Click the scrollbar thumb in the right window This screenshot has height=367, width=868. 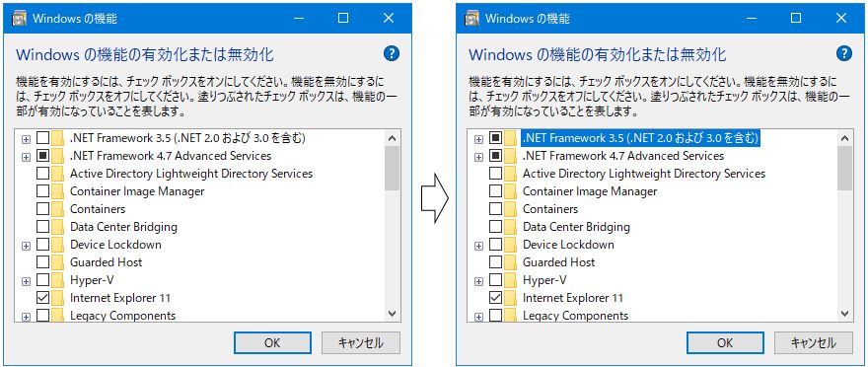point(844,169)
